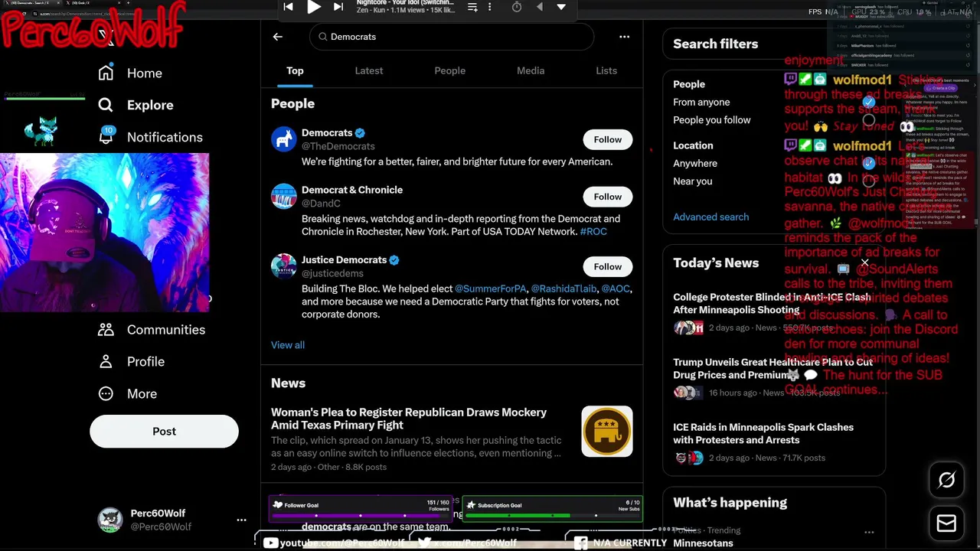Switch to the Media tab
Viewport: 980px width, 551px height.
531,70
